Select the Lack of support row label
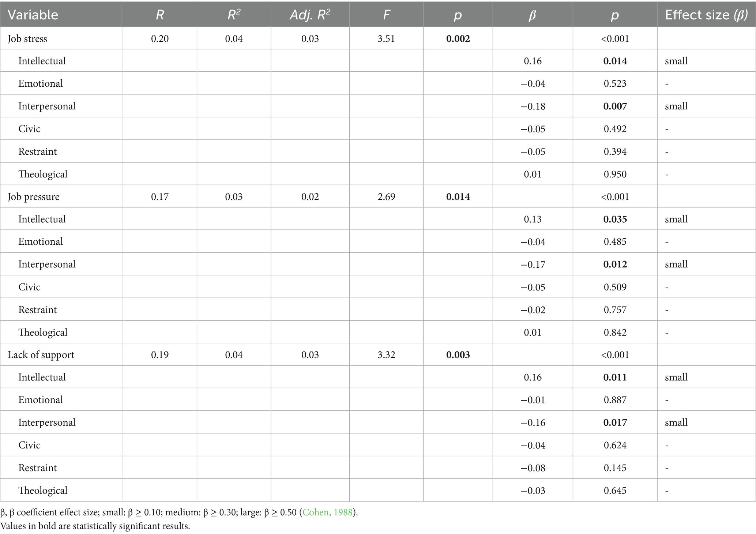 [41, 354]
